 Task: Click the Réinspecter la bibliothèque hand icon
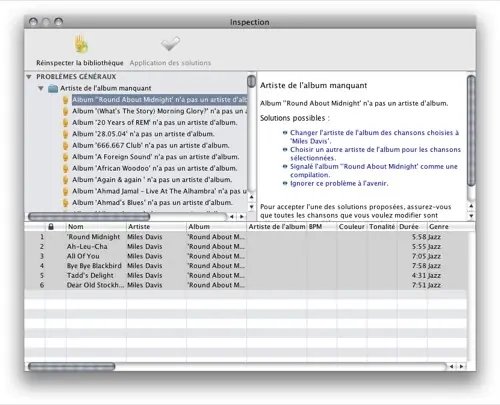(81, 44)
